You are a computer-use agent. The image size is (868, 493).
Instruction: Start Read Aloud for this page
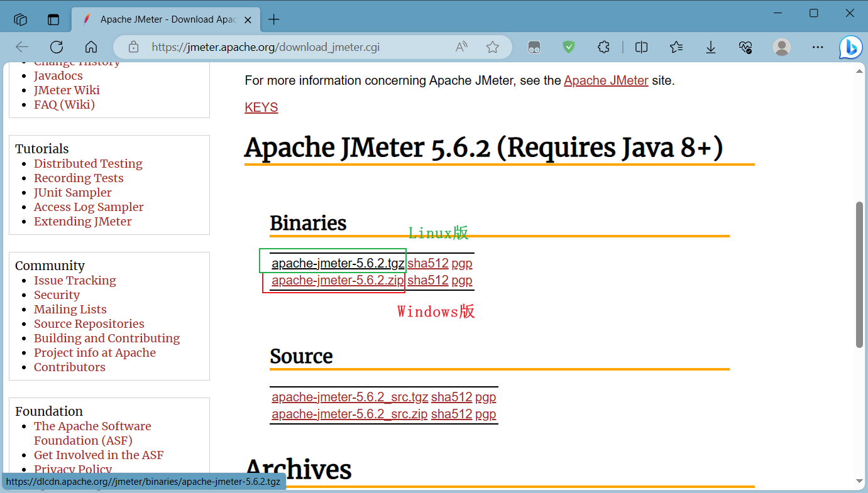[461, 47]
